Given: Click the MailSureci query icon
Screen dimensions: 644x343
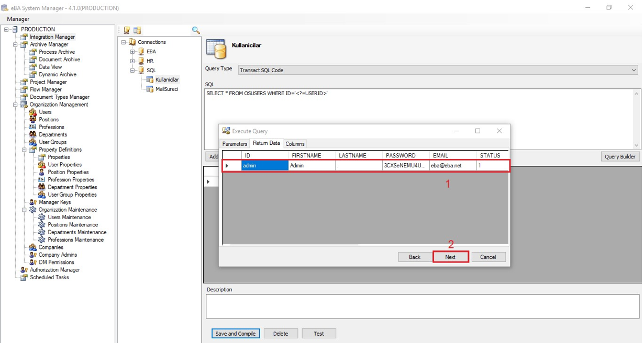Looking at the screenshot, I should 150,89.
